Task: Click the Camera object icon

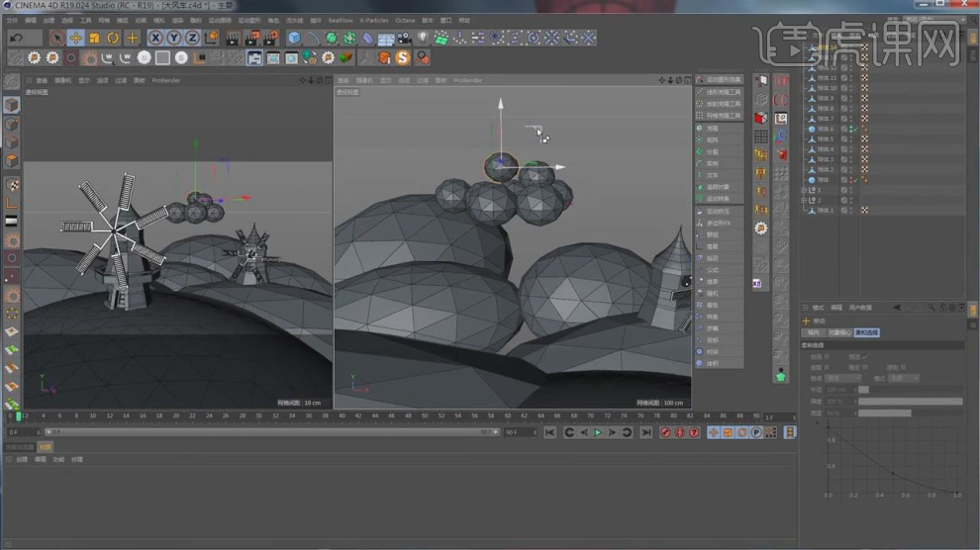Action: tap(404, 38)
